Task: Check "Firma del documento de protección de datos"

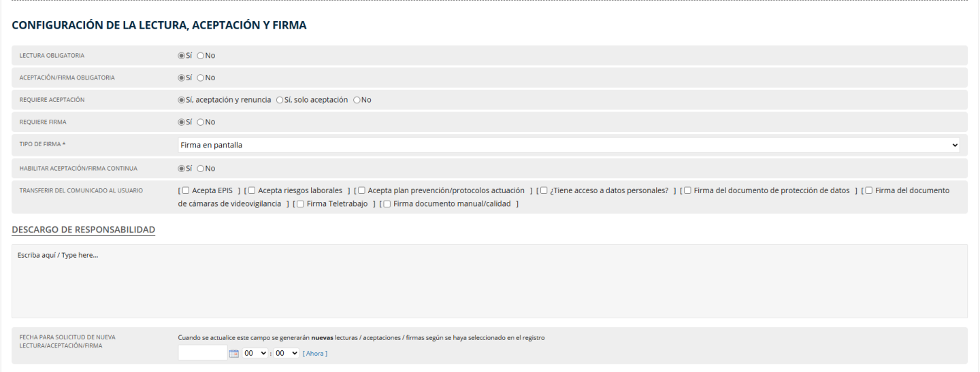Action: [x=687, y=190]
